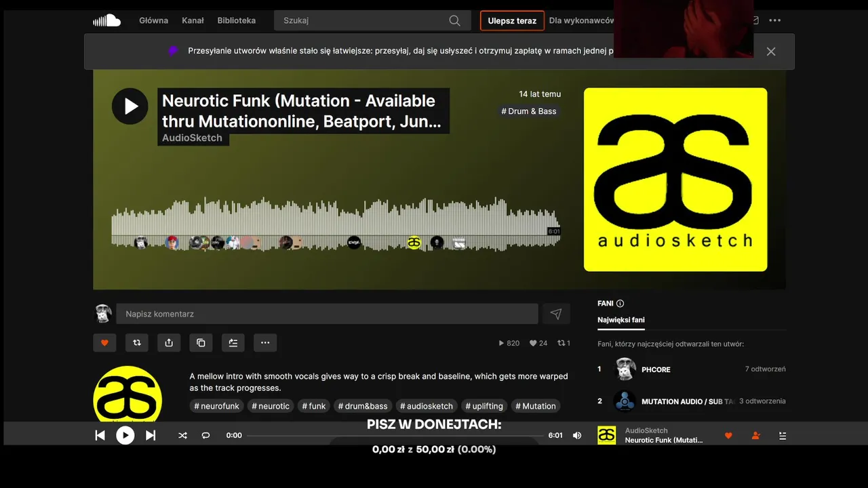Click the PHCORE avatar image

tap(625, 369)
